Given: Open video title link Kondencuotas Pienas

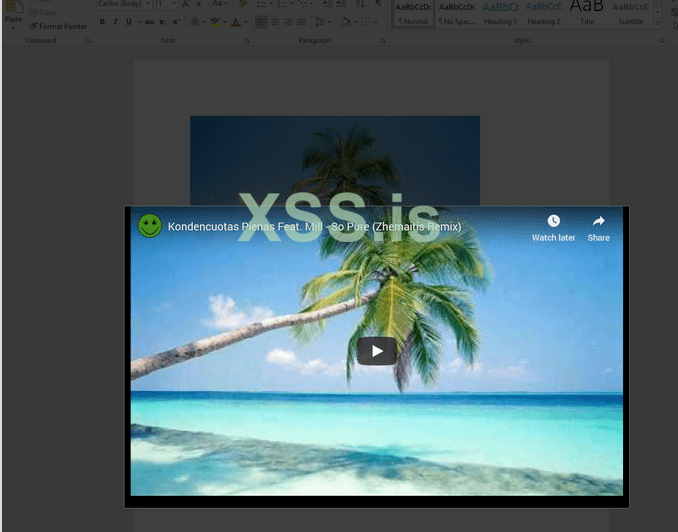Looking at the screenshot, I should (314, 227).
